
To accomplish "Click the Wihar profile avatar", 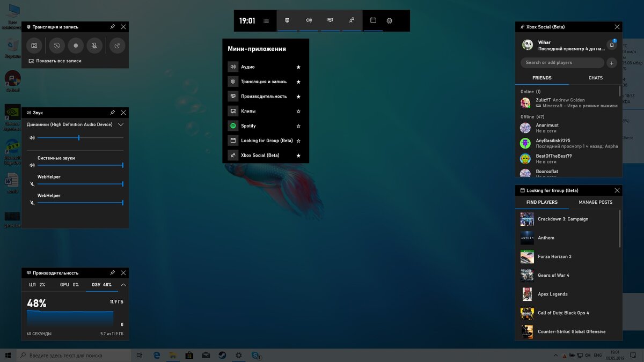I will point(528,45).
